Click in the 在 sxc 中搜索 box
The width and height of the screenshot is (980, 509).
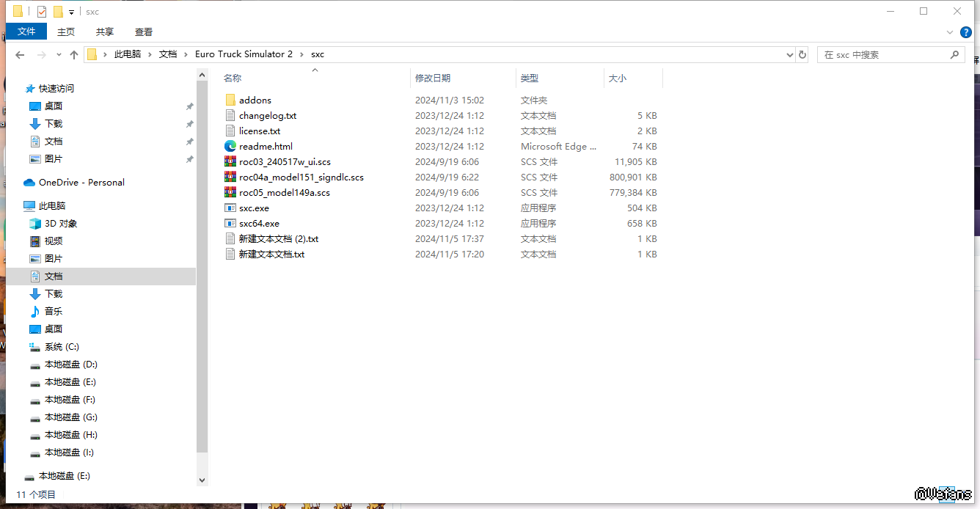tap(884, 54)
